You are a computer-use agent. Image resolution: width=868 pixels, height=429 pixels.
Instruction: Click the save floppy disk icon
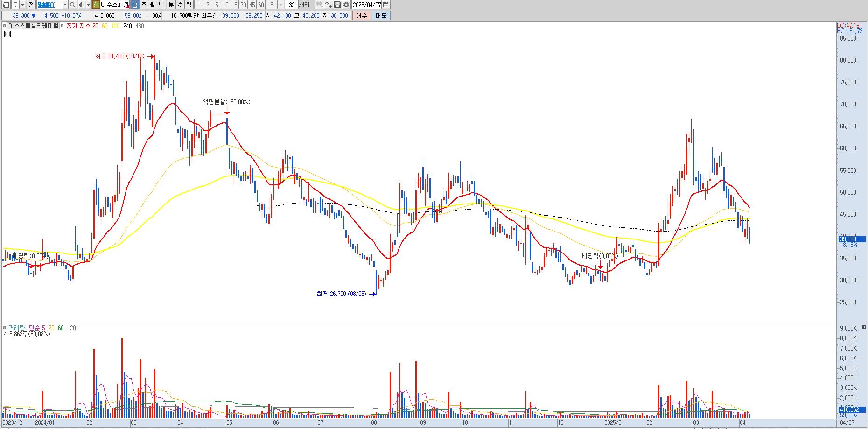(x=337, y=5)
